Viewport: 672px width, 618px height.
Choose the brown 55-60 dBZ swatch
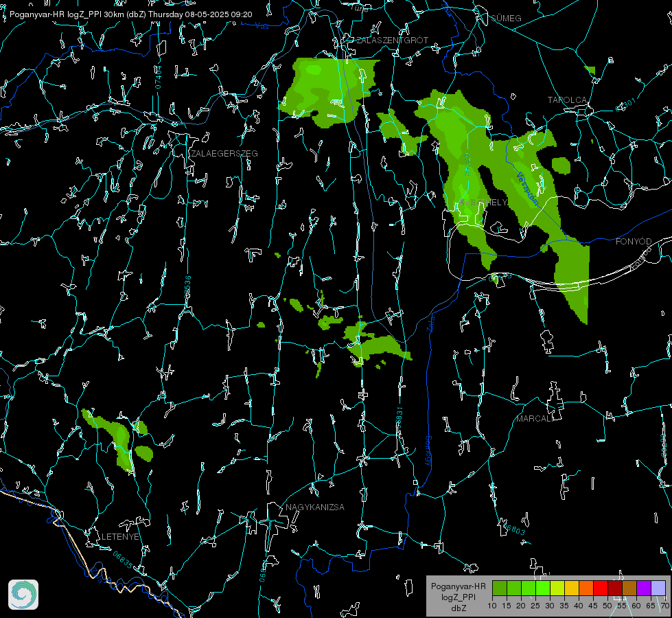point(629,588)
